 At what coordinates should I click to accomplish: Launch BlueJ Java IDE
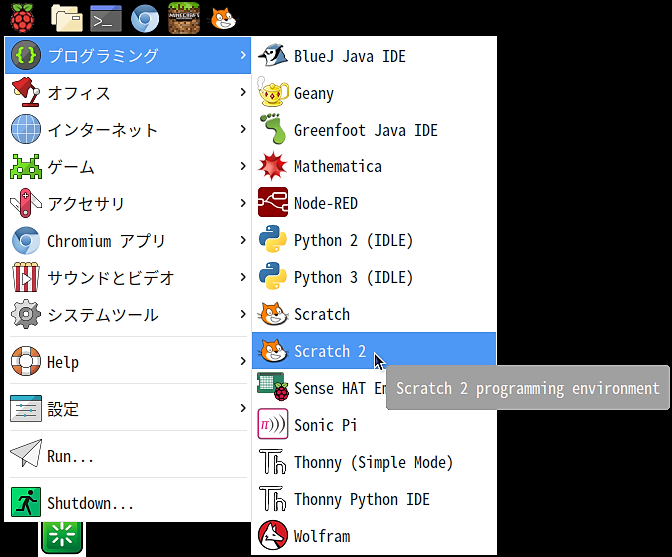[374, 56]
